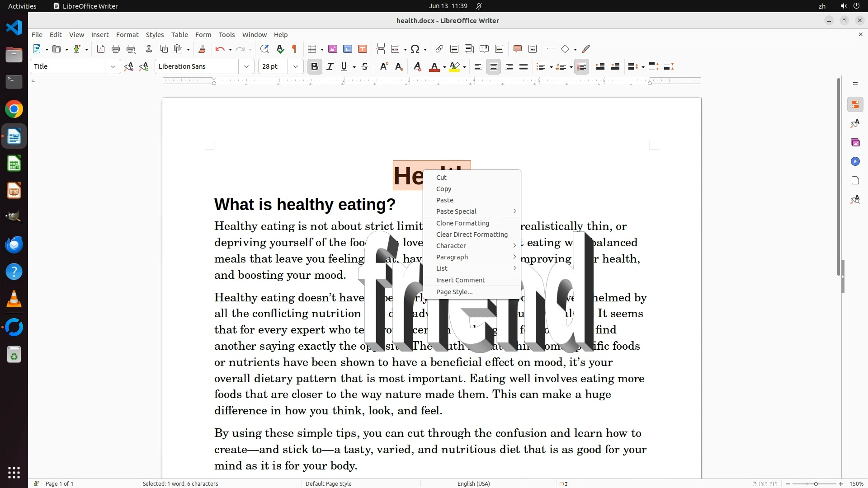Click the Insert Image toolbar icon
The image size is (868, 488).
pyautogui.click(x=333, y=49)
